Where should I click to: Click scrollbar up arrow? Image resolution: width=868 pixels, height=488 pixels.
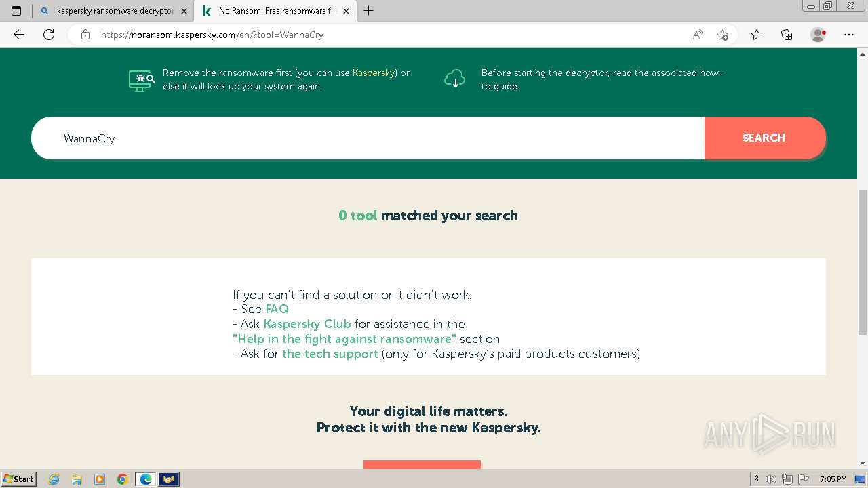point(863,54)
